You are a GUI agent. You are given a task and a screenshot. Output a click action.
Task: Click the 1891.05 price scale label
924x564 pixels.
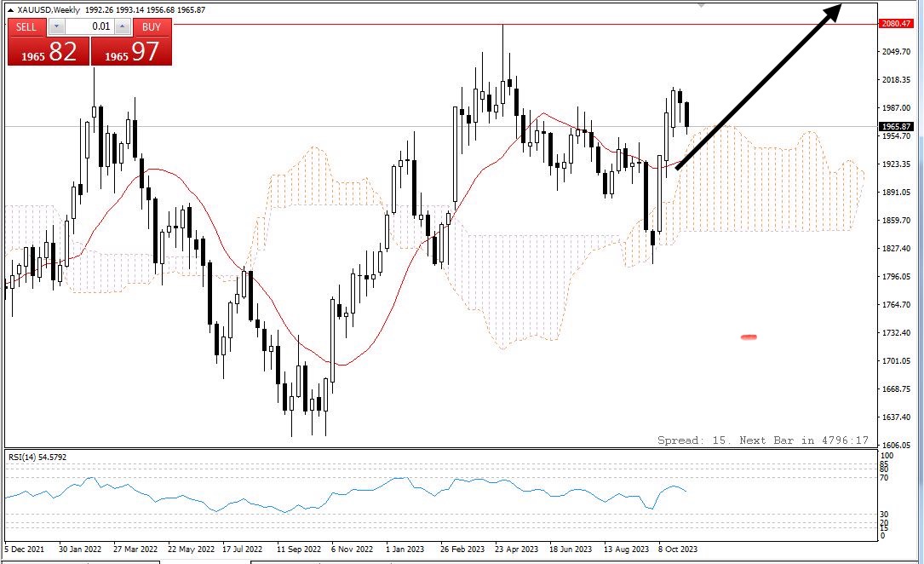pos(896,193)
